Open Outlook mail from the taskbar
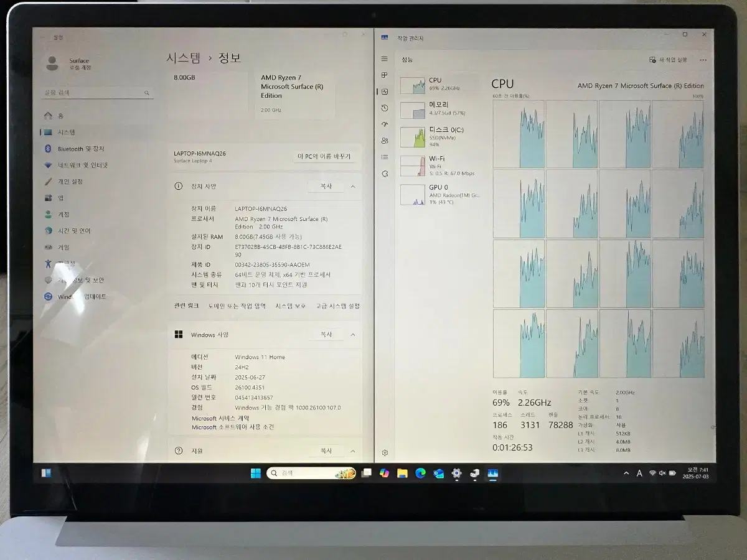This screenshot has height=560, width=747. tap(439, 474)
